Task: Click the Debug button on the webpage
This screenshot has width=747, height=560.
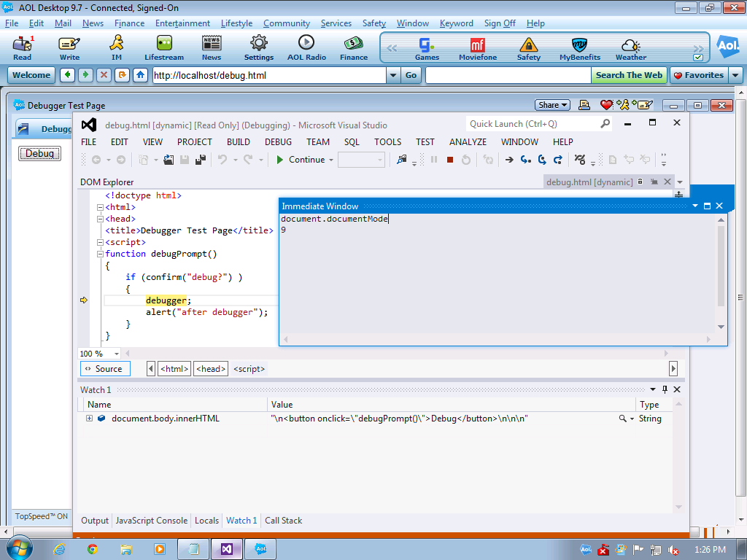Action: (x=39, y=153)
